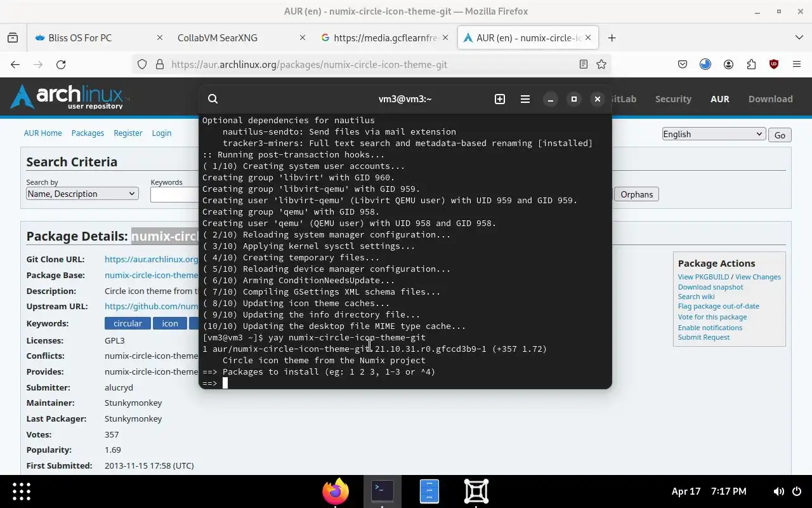Open Search wiki link
Viewport: 812px width, 508px height.
coord(696,297)
